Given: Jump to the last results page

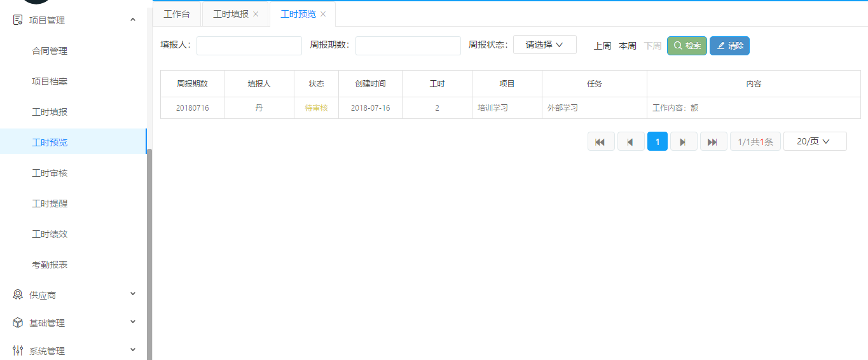Looking at the screenshot, I should click(x=713, y=141).
